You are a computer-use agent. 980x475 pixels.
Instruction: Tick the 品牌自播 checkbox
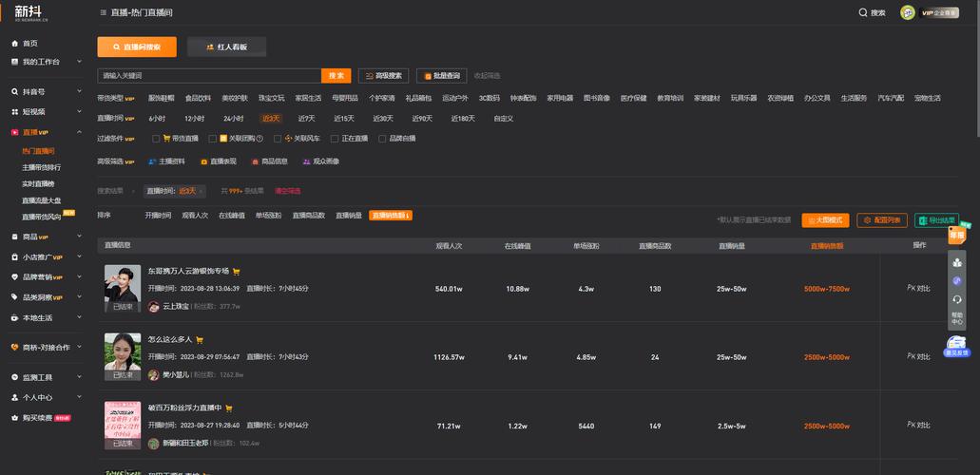[x=382, y=139]
